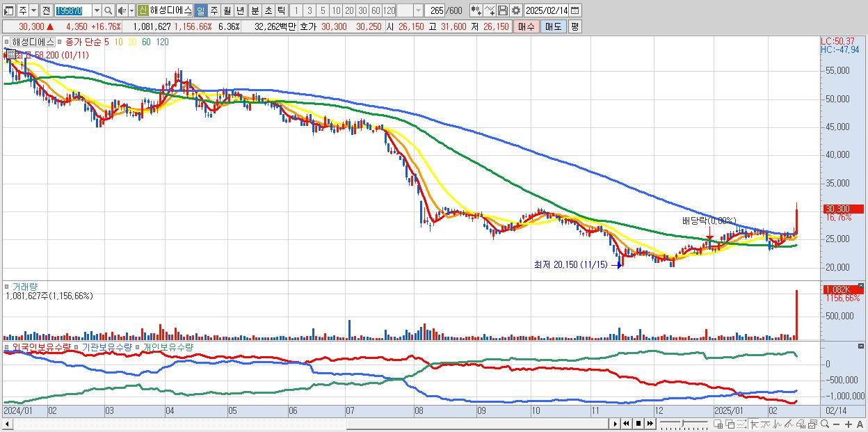Click the minus zoom out icon
Viewport: 868px width, 432px height.
tap(837, 424)
